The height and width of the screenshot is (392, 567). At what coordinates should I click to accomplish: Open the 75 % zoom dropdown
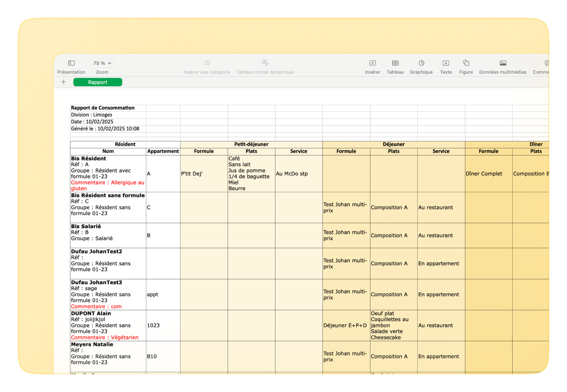pyautogui.click(x=102, y=63)
